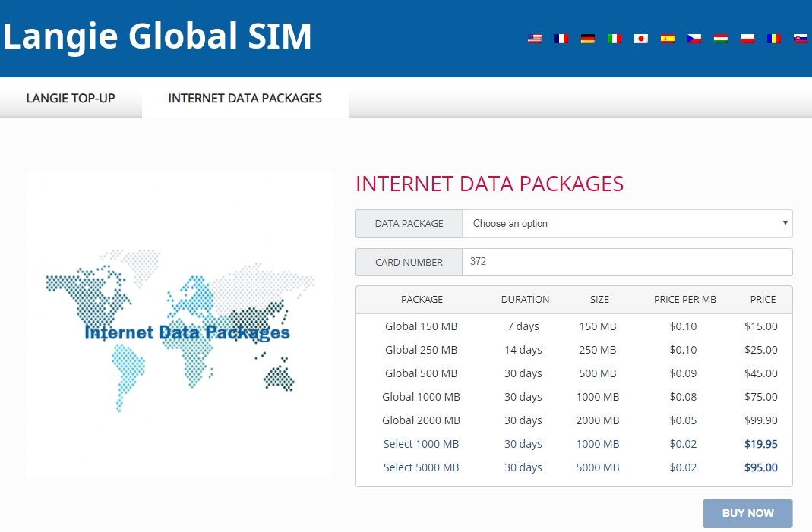This screenshot has height=532, width=812.
Task: Click the $95.00 price
Action: 761,467
